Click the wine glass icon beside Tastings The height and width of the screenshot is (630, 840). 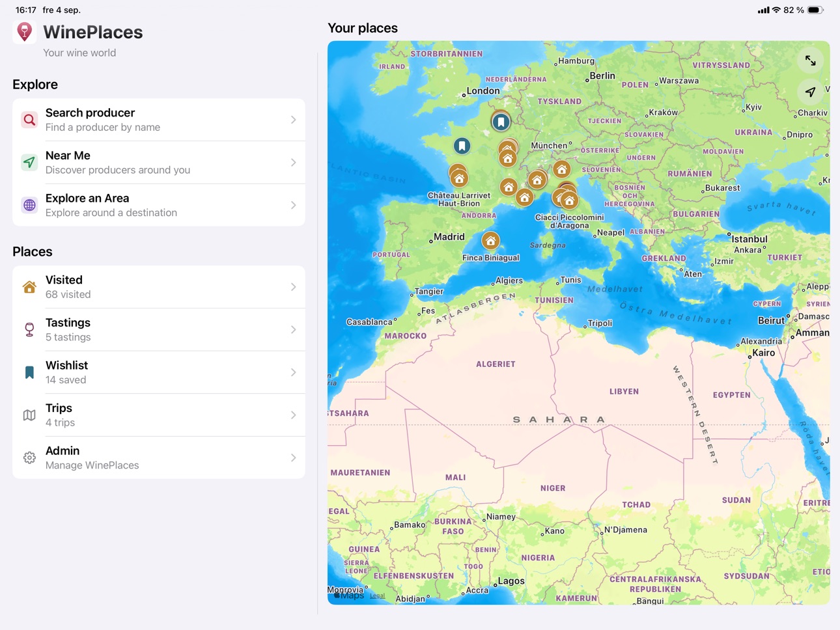[x=29, y=330]
